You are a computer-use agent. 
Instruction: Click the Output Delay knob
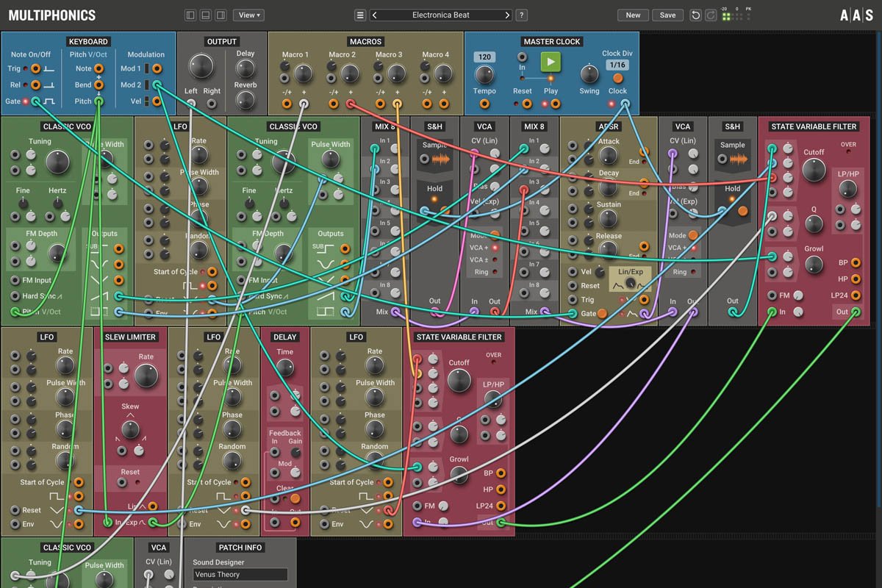coord(245,68)
